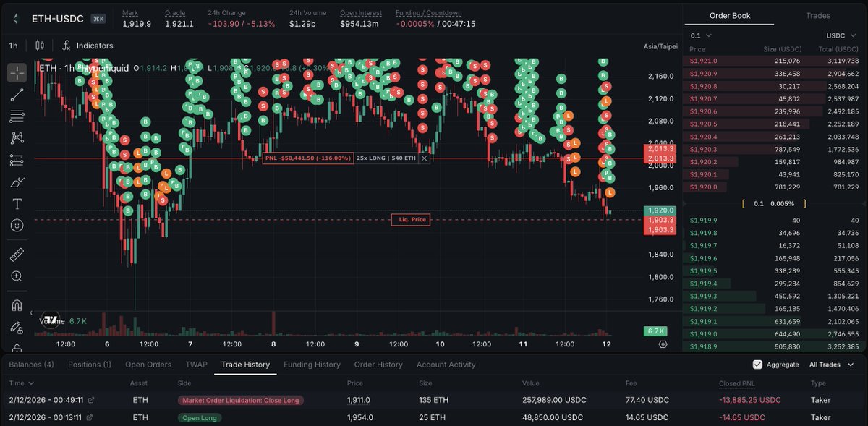This screenshot has width=868, height=426.
Task: Click the $1,919.0 bid row
Action: [775, 334]
